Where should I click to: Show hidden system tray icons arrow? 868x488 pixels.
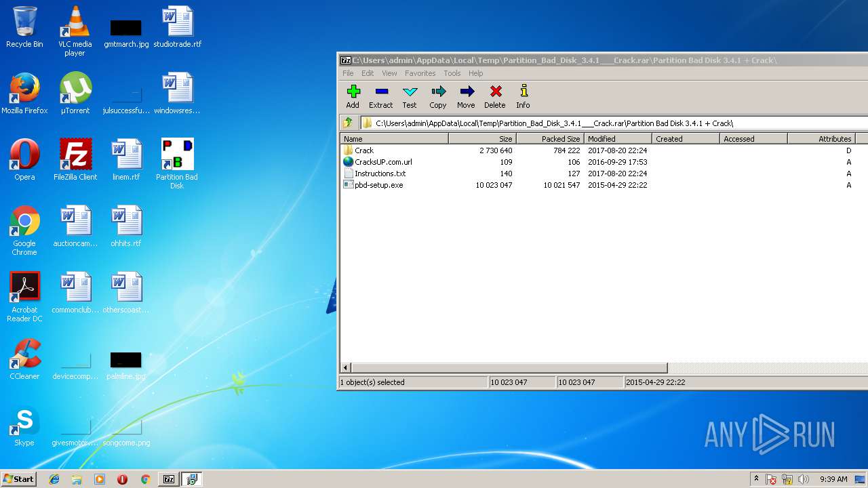[756, 479]
